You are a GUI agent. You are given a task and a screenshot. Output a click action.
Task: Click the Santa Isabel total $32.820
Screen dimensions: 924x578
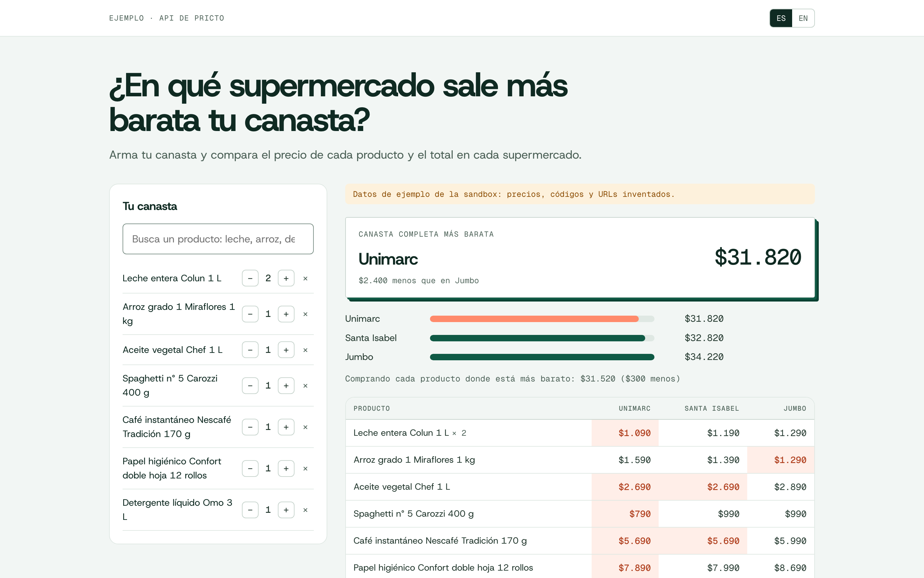pos(704,338)
